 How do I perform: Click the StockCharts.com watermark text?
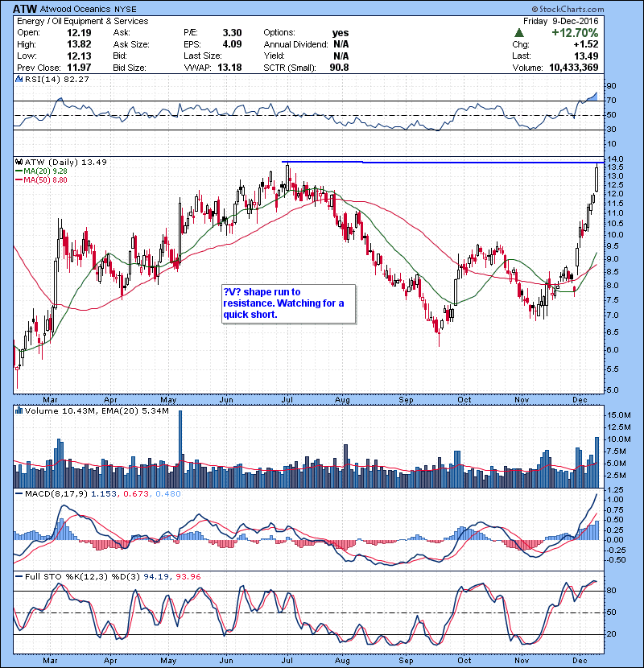coord(568,9)
